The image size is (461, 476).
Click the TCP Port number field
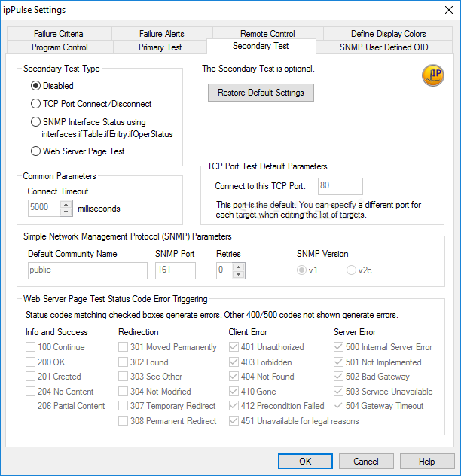coord(340,186)
